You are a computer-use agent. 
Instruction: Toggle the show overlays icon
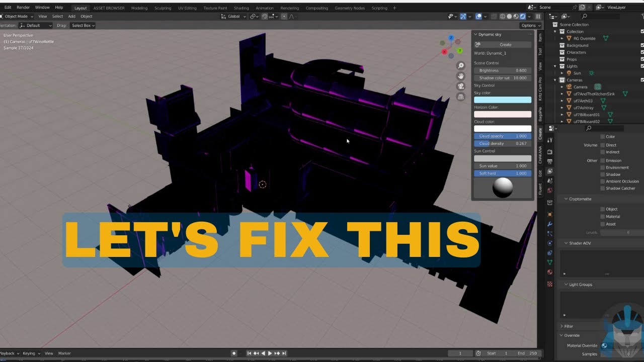click(477, 16)
